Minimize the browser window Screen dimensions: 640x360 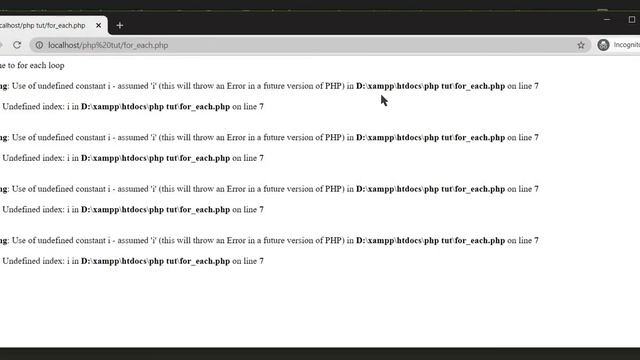(x=607, y=19)
